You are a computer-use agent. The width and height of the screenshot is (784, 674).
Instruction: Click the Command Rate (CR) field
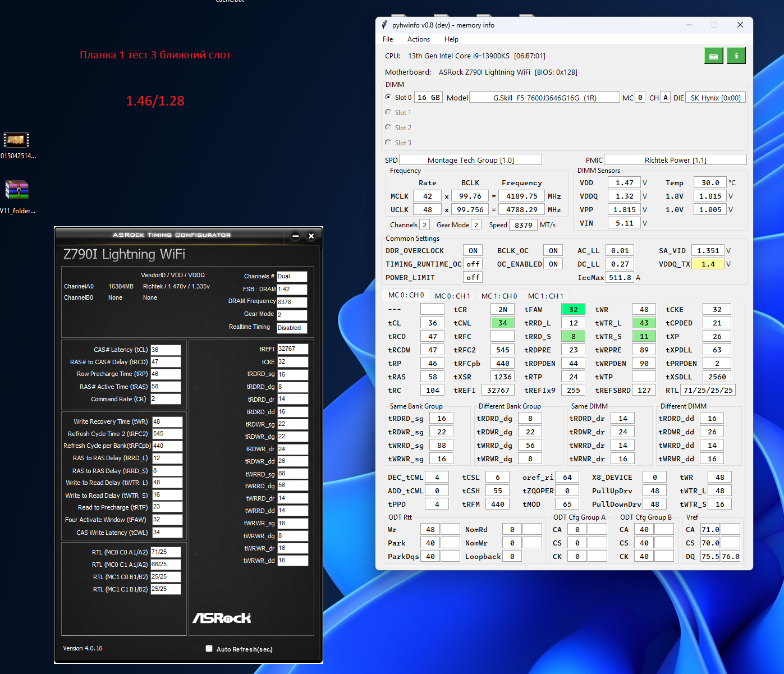[166, 399]
